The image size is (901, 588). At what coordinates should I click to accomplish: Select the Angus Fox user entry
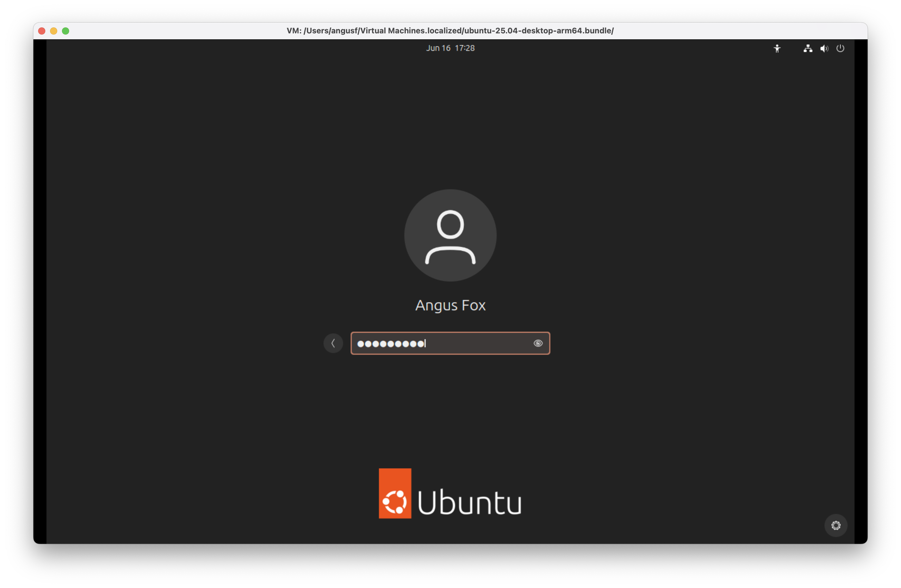450,305
